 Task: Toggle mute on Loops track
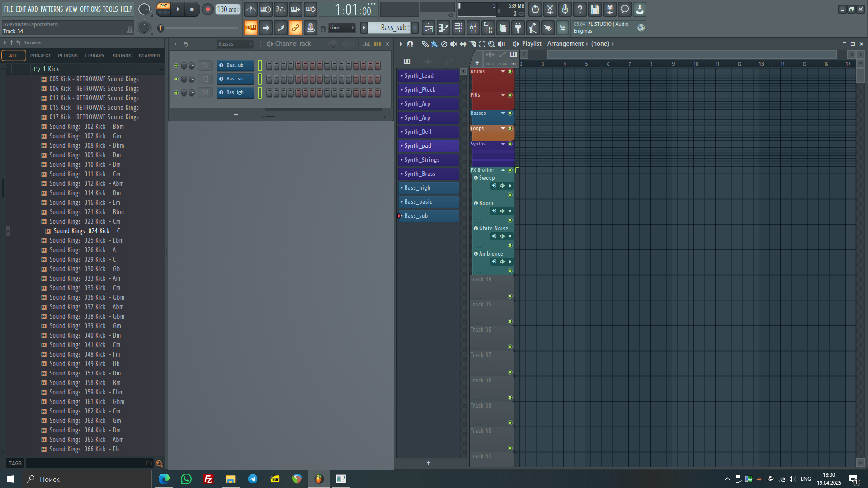coord(510,128)
